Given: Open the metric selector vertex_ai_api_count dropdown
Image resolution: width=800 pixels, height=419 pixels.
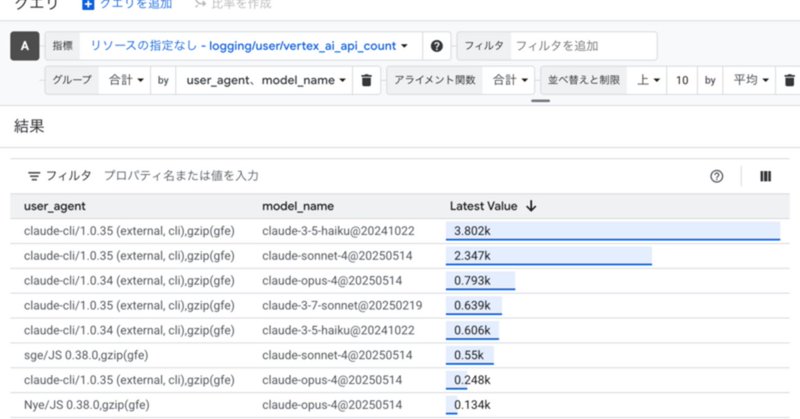Looking at the screenshot, I should click(250, 46).
